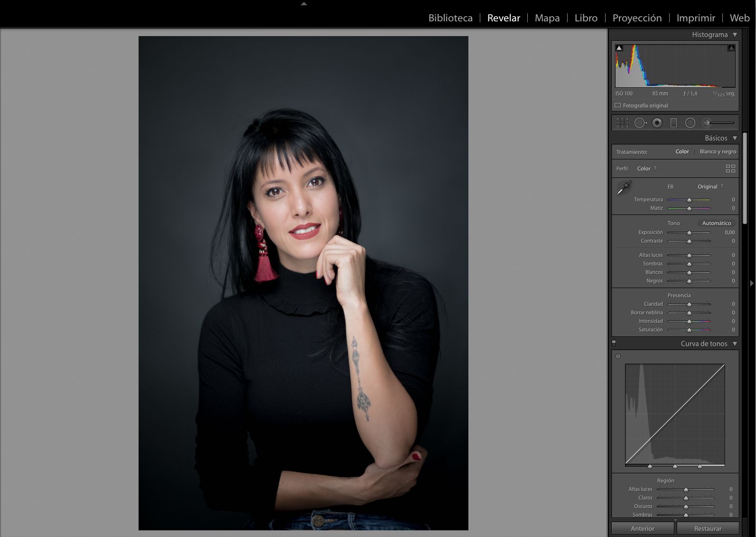Click the basic Sombras slider handle
Screen dimensions: 756x537
[x=689, y=264]
